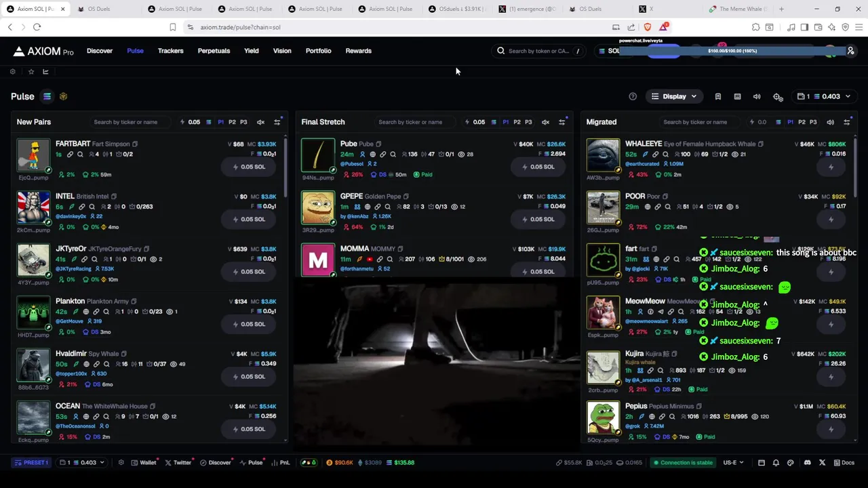The width and height of the screenshot is (868, 488).
Task: Open the Twitter item in bottom bar
Action: click(178, 462)
